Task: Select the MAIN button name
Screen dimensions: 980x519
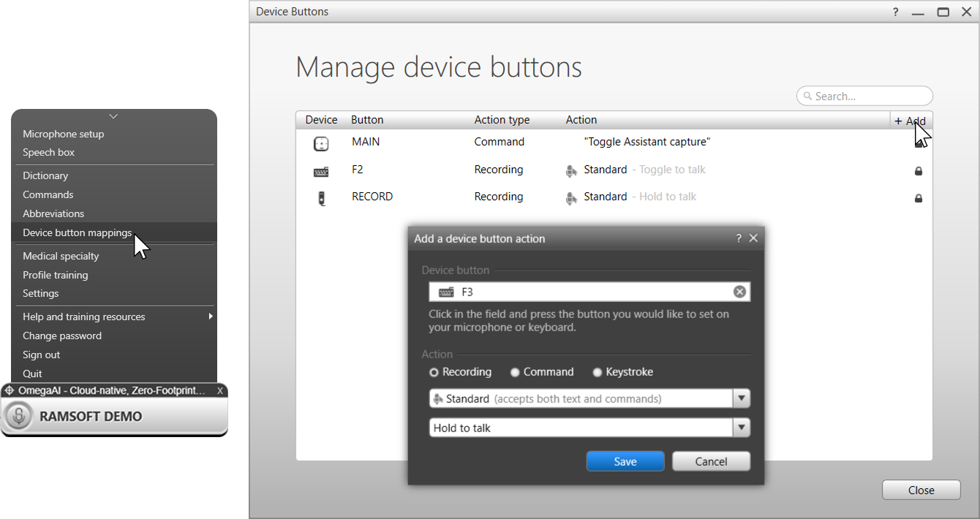Action: pos(366,142)
